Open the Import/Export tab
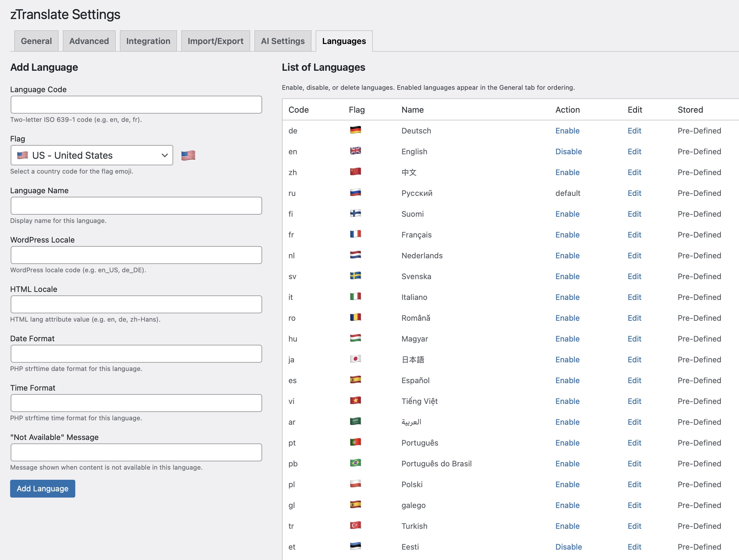 pos(215,41)
